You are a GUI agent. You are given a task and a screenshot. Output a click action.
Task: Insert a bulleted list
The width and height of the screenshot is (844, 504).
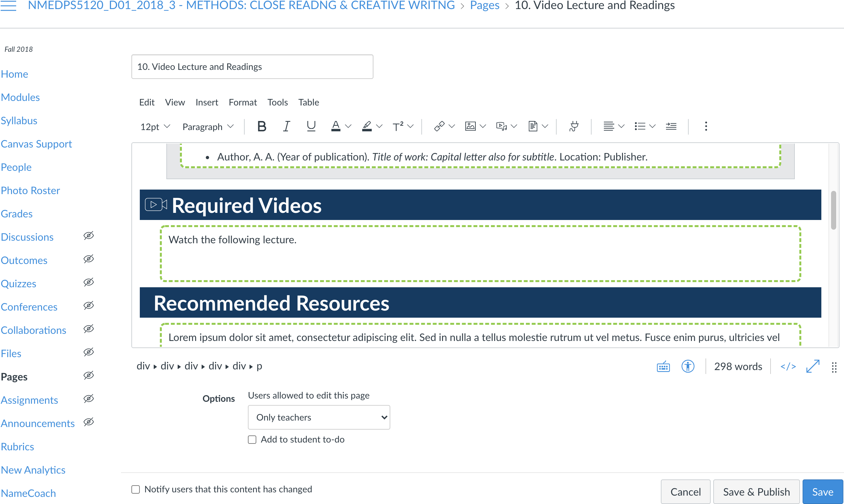pos(640,126)
